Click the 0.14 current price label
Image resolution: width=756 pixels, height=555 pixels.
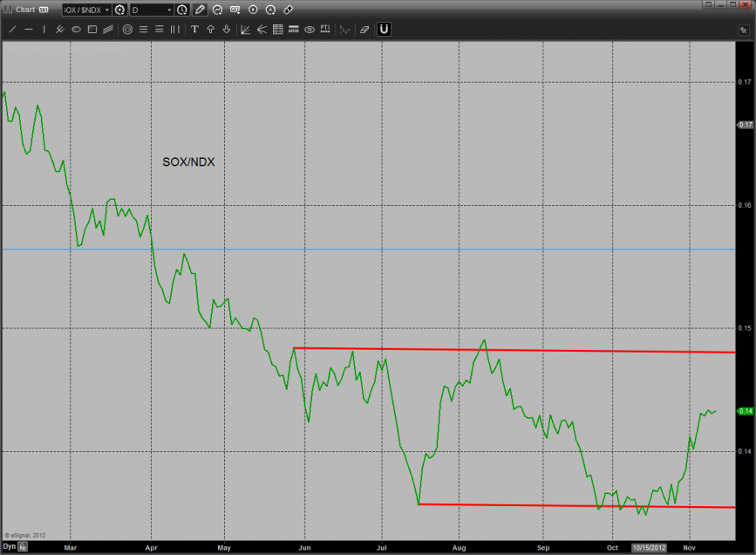point(746,411)
